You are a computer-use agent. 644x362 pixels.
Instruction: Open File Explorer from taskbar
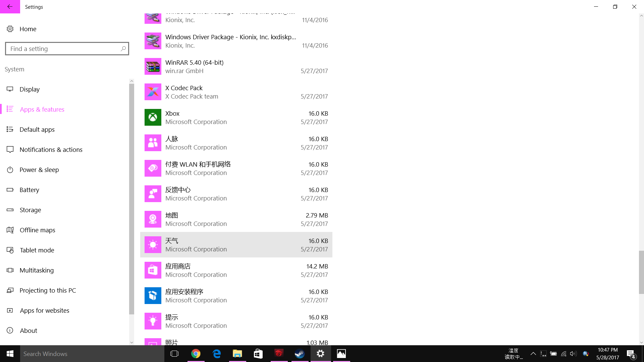[237, 354]
